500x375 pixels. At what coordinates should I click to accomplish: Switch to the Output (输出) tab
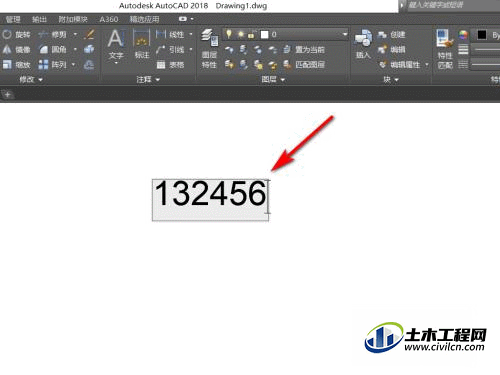tap(39, 19)
